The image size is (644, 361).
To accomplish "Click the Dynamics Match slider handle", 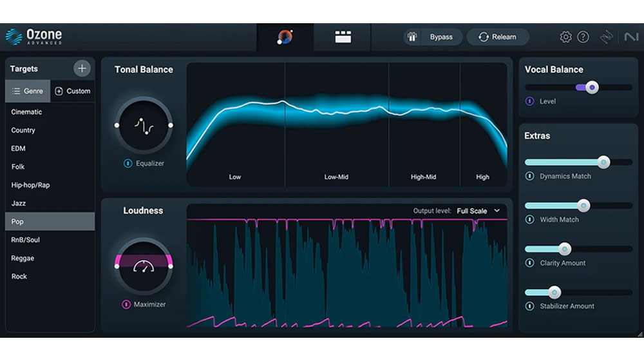I will [603, 162].
